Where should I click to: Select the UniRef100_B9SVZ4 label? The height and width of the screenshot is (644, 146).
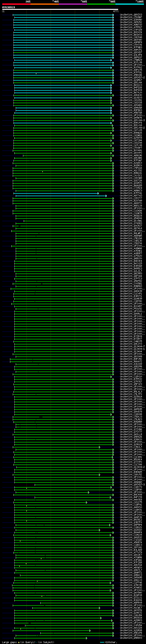131,32
